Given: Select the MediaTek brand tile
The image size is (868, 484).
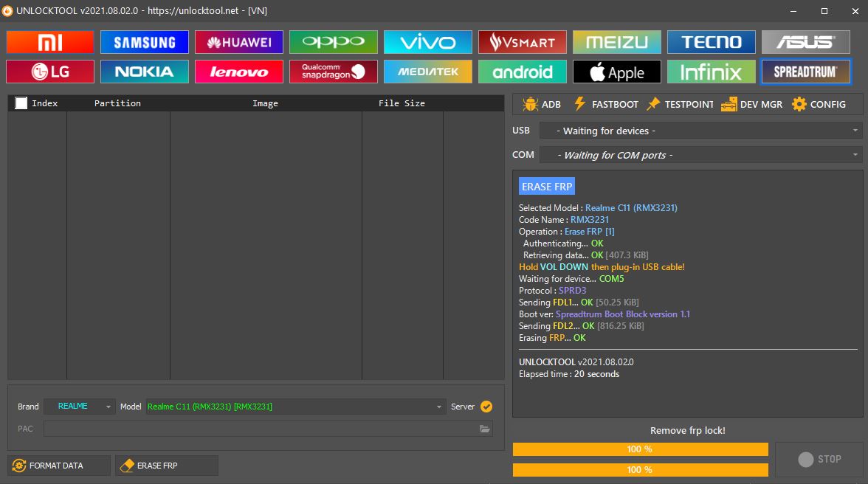Looking at the screenshot, I should (x=428, y=72).
